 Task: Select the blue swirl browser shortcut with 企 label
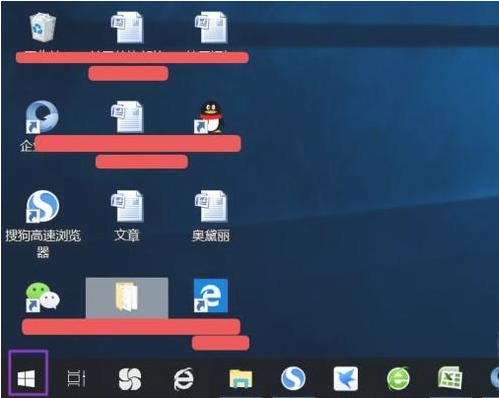click(x=42, y=117)
